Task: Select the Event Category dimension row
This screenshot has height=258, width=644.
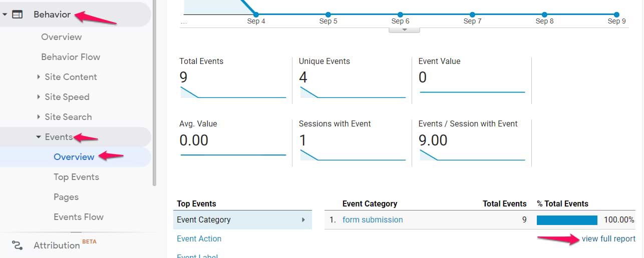Action: [242, 219]
